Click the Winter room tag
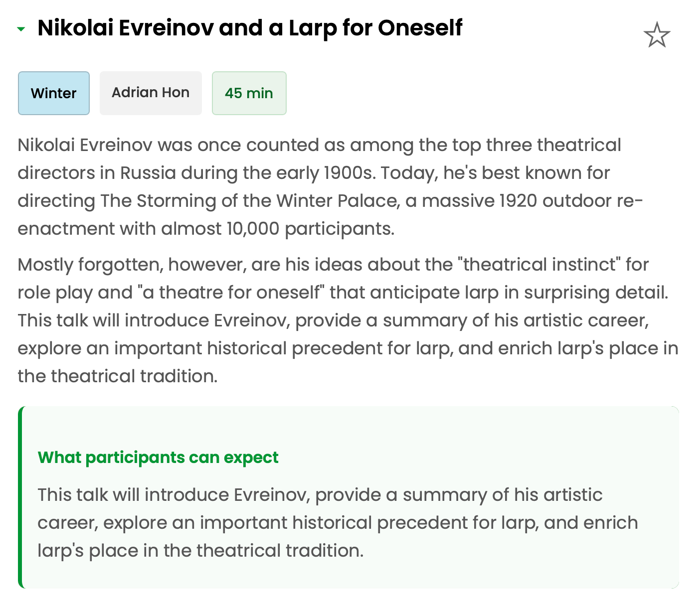Viewport: 700px width, 610px height. pos(54,93)
